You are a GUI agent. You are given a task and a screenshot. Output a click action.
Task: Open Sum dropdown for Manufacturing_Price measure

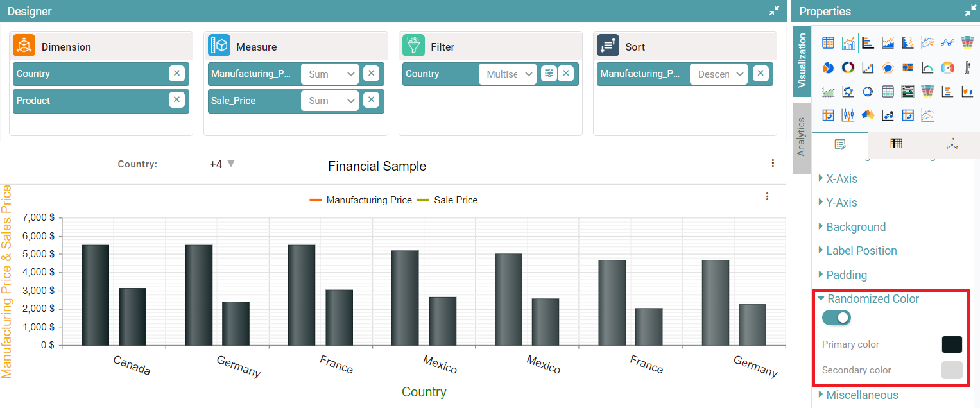click(x=331, y=74)
